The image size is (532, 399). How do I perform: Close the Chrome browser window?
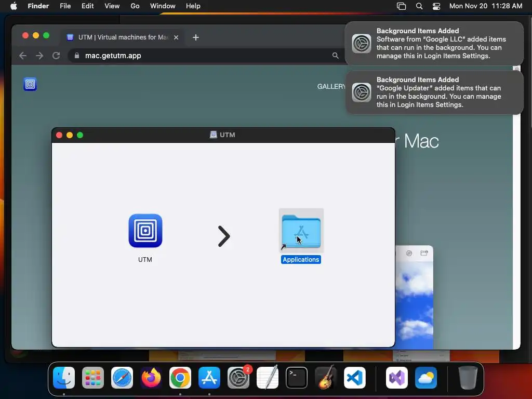click(x=25, y=35)
